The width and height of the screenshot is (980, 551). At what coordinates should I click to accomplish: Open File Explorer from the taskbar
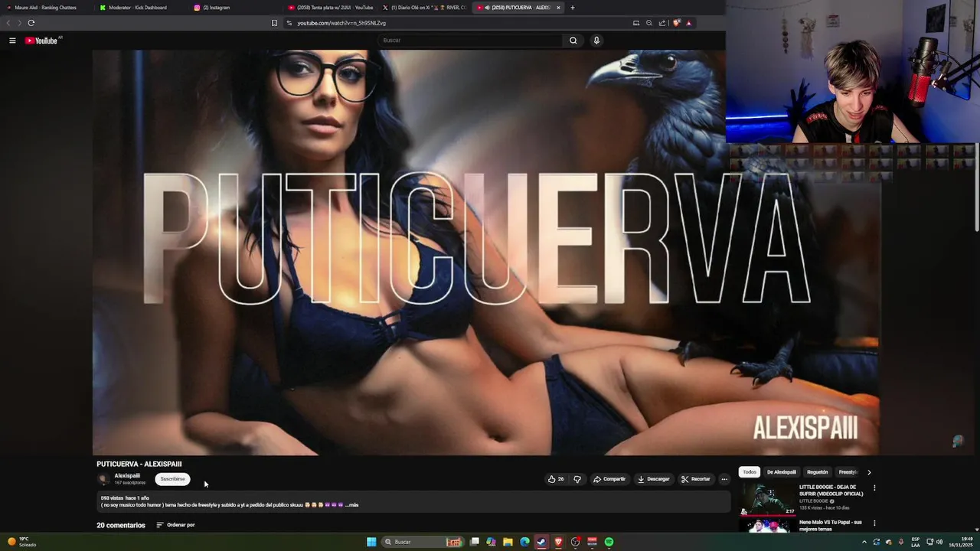(x=508, y=542)
